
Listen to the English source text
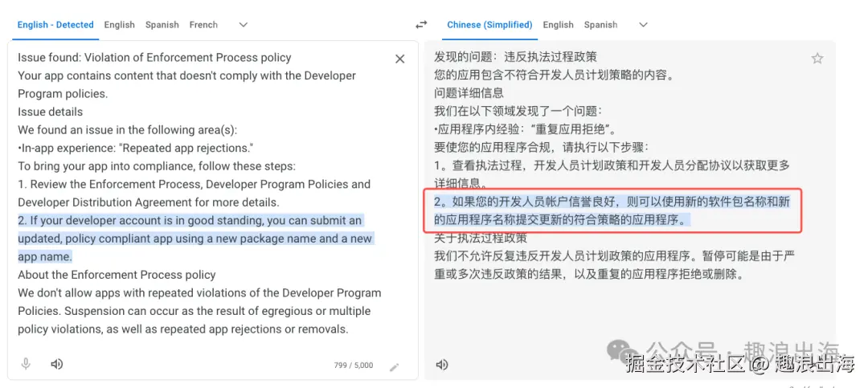click(x=56, y=364)
